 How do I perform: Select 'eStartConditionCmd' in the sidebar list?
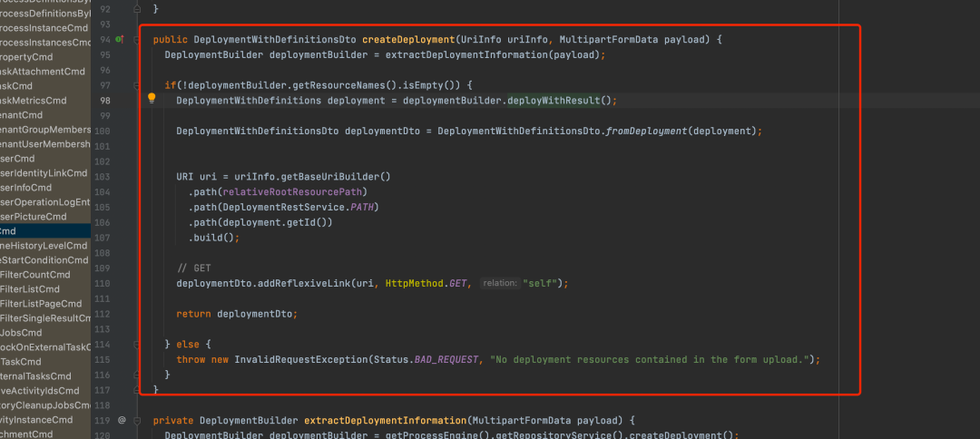point(45,259)
